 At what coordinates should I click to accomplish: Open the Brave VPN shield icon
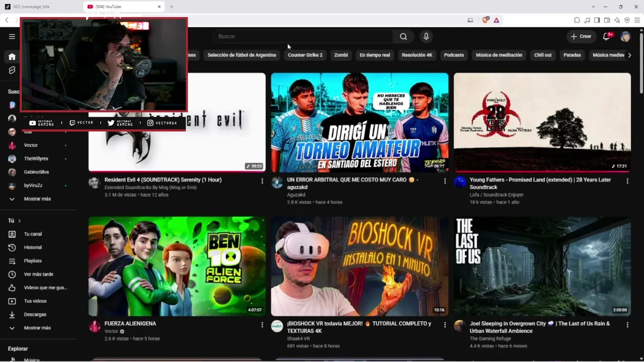(627, 20)
